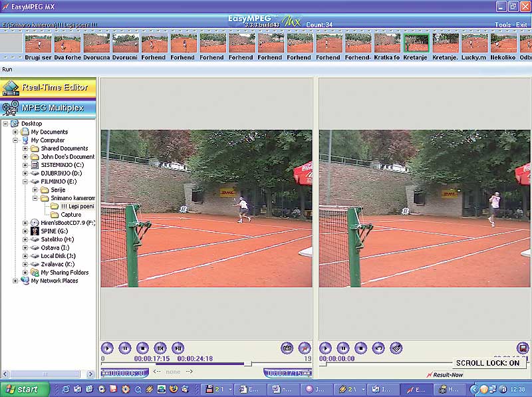Click Exit in the header
532x397 pixels.
(521, 25)
